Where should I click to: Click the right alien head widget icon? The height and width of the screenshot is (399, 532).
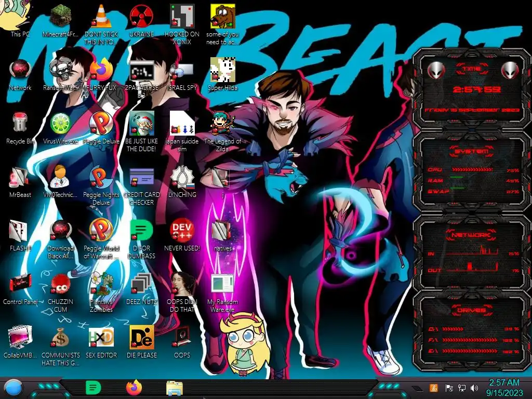(x=510, y=70)
